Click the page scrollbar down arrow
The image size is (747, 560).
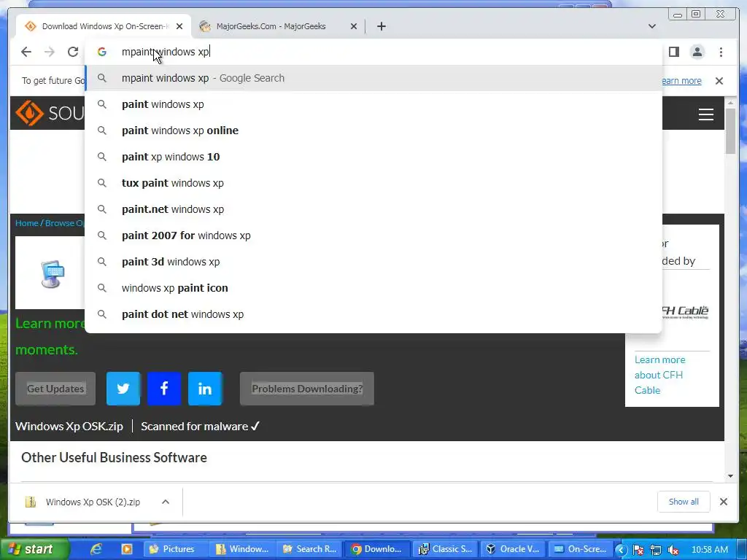tap(730, 475)
